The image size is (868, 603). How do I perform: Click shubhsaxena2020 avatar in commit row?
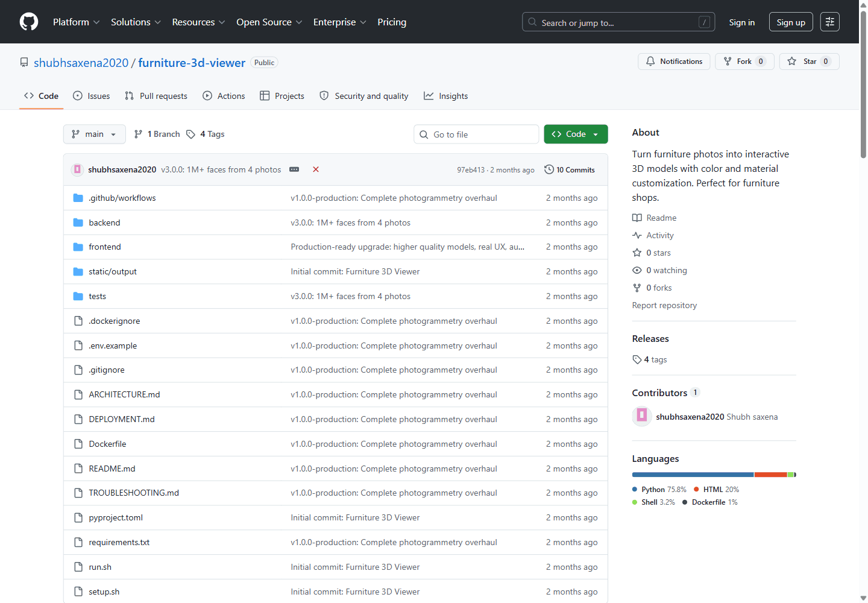click(x=77, y=169)
